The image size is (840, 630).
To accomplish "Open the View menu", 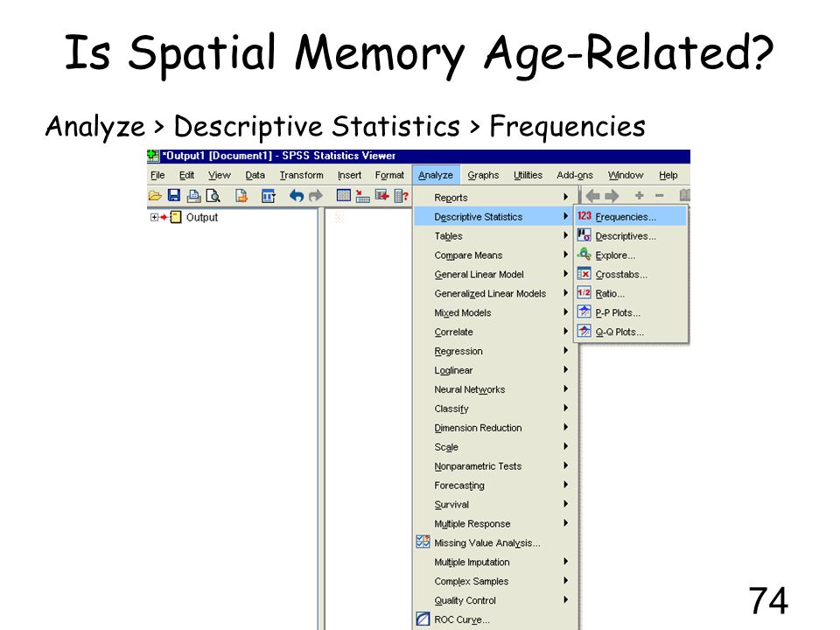I will (219, 175).
